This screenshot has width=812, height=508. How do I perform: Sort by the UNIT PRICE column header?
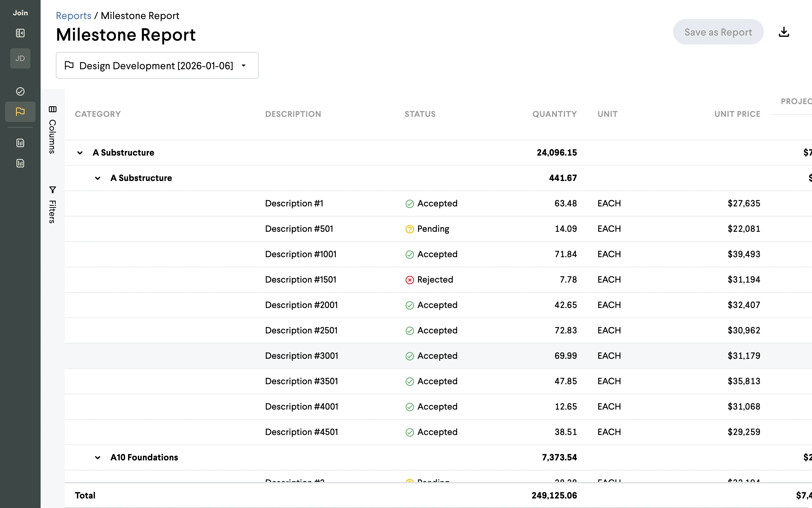coord(737,114)
